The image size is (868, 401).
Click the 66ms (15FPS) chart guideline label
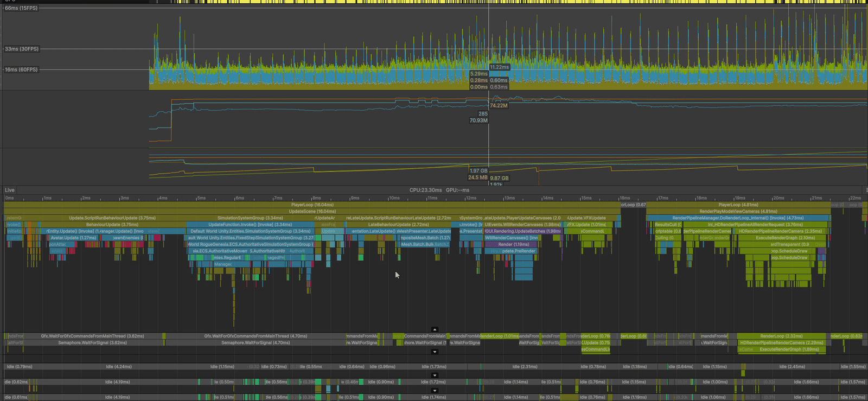pyautogui.click(x=22, y=8)
